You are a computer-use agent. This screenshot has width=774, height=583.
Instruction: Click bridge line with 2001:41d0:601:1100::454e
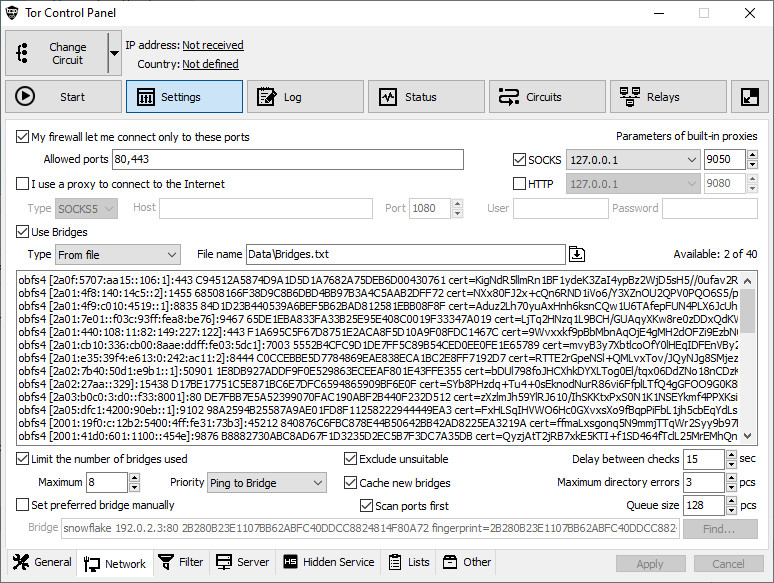[378, 436]
